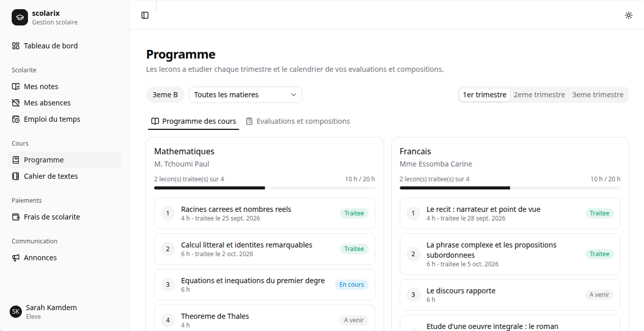Click lesson Racines carrees et nombres reels
The height and width of the screenshot is (331, 644).
click(265, 213)
